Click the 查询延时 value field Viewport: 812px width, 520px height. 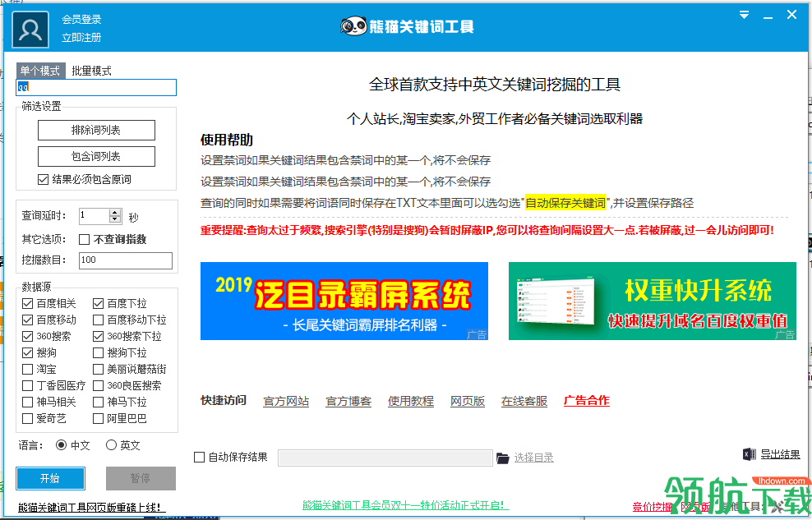coord(95,216)
